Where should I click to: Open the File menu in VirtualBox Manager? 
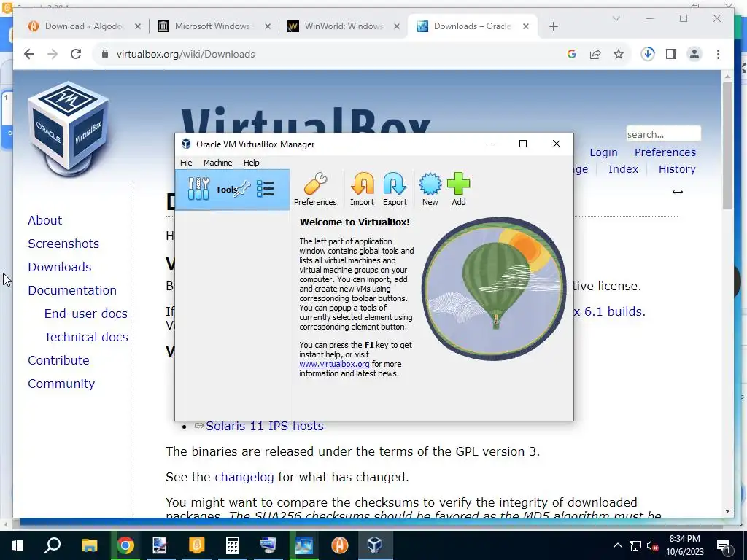[186, 163]
